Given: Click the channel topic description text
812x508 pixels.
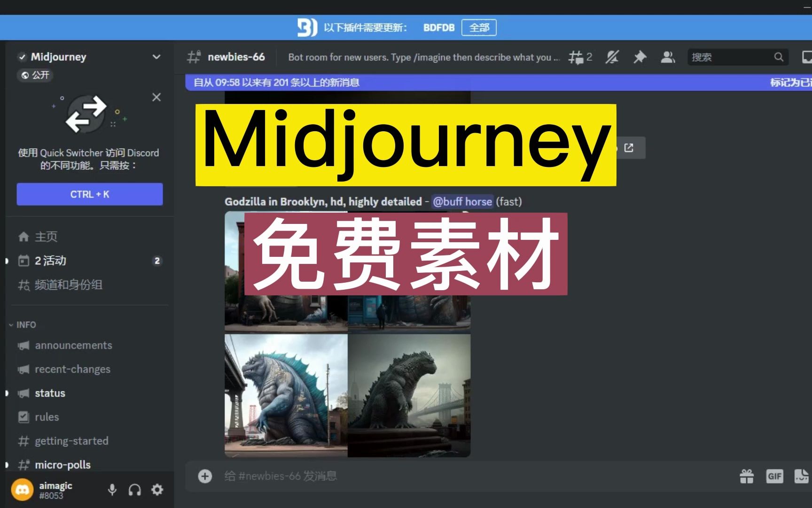Looking at the screenshot, I should click(424, 57).
